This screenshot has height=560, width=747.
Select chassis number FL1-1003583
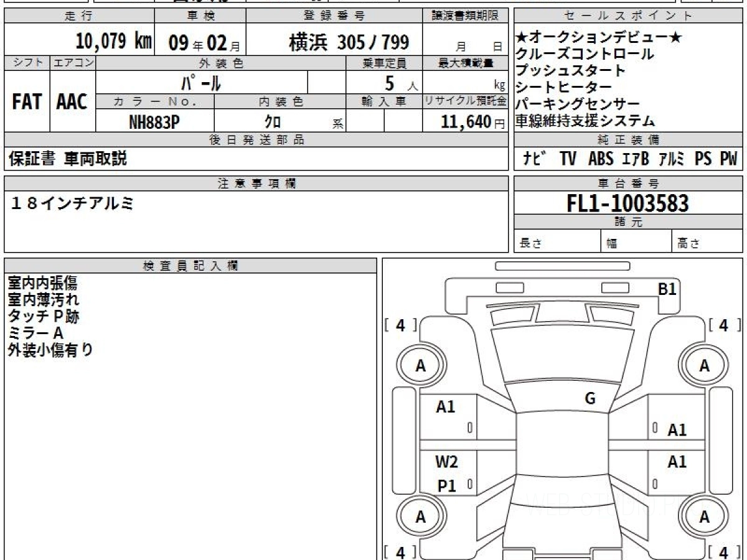coord(628,203)
